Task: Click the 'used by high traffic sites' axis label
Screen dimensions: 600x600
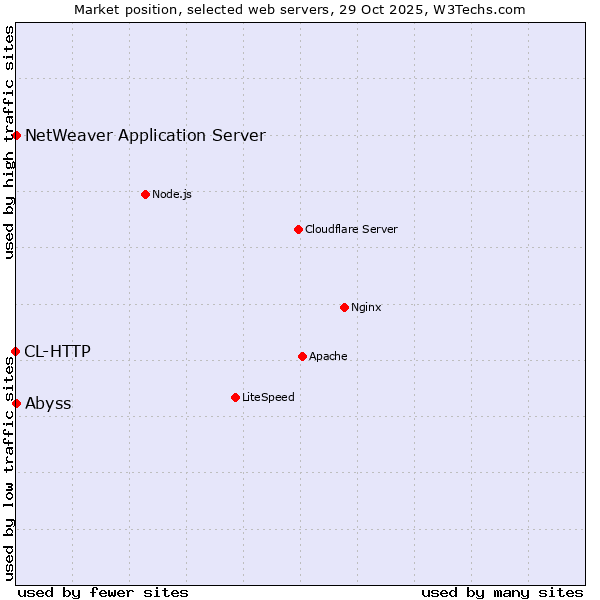Action: tap(9, 142)
